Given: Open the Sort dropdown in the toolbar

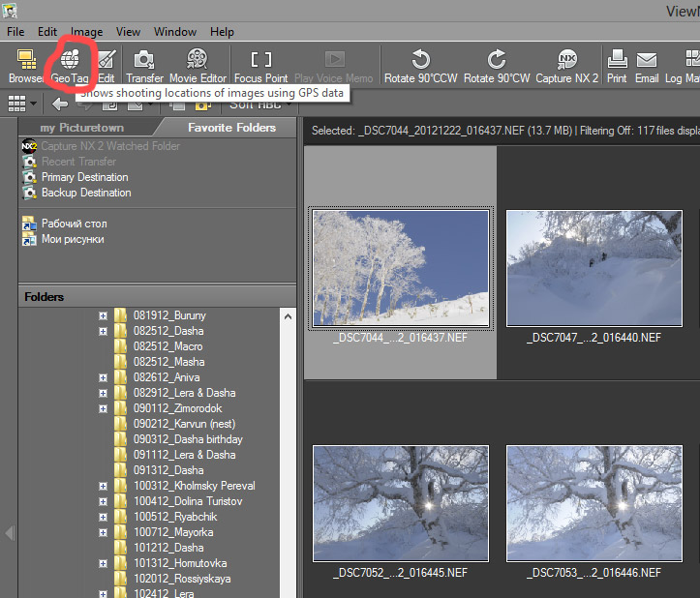Looking at the screenshot, I should click(x=260, y=105).
